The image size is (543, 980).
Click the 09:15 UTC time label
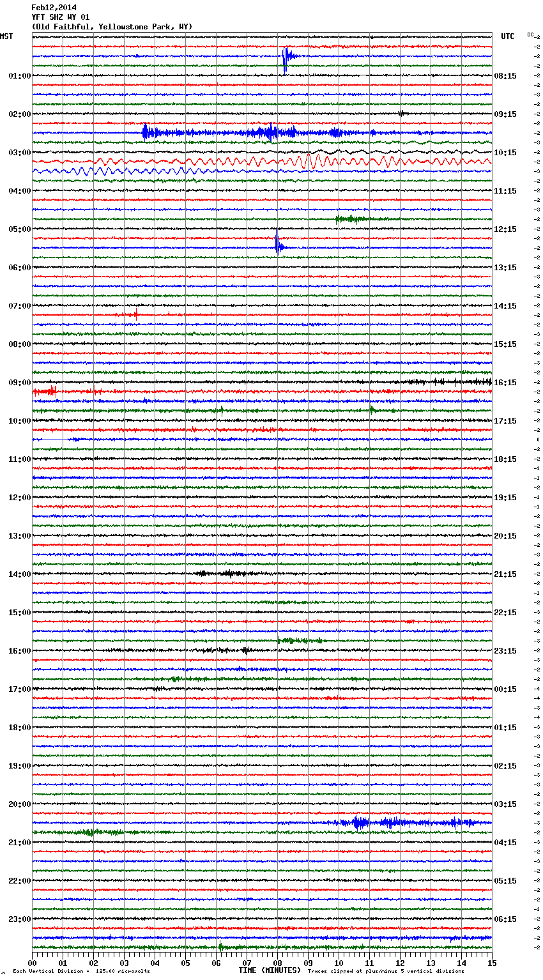coord(505,114)
